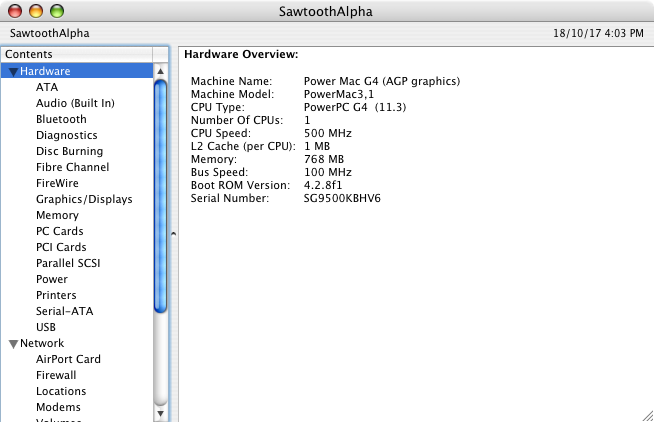Click the serial number SG9500KBHV6

[x=342, y=198]
